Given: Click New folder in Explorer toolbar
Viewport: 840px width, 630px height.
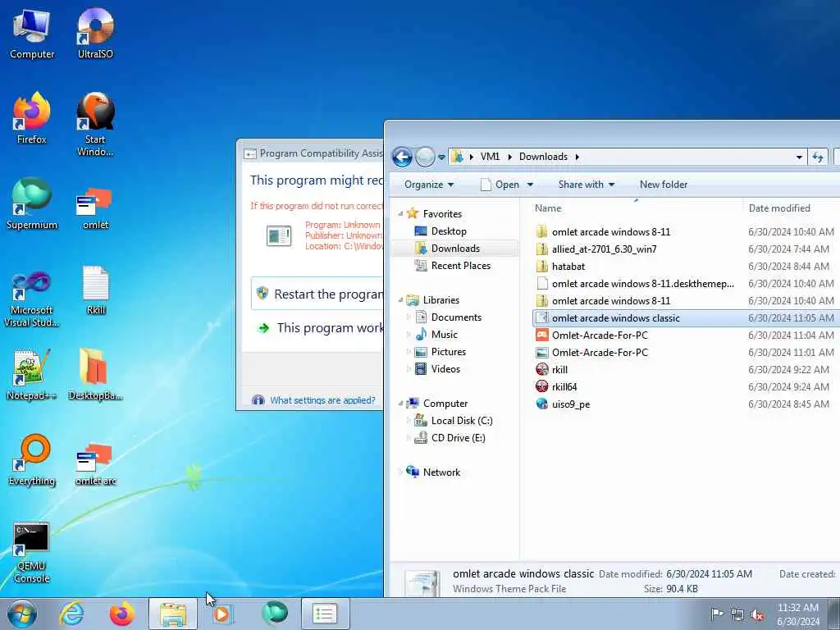Looking at the screenshot, I should (663, 185).
